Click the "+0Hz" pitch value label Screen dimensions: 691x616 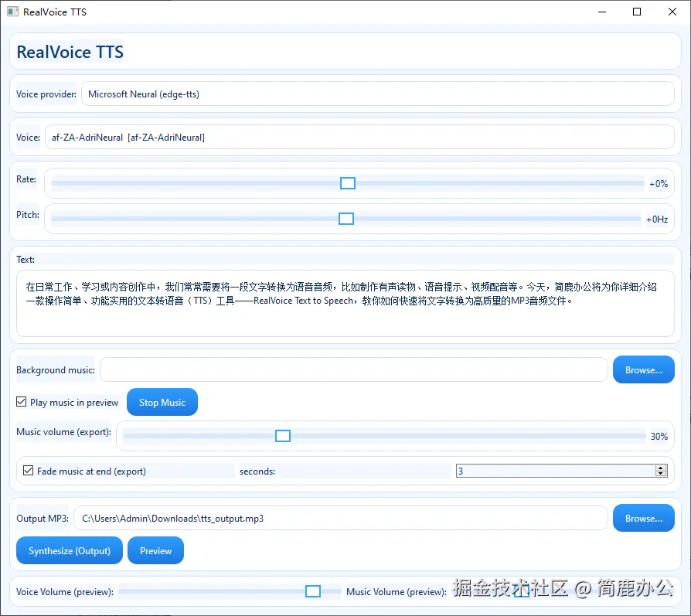(x=657, y=220)
